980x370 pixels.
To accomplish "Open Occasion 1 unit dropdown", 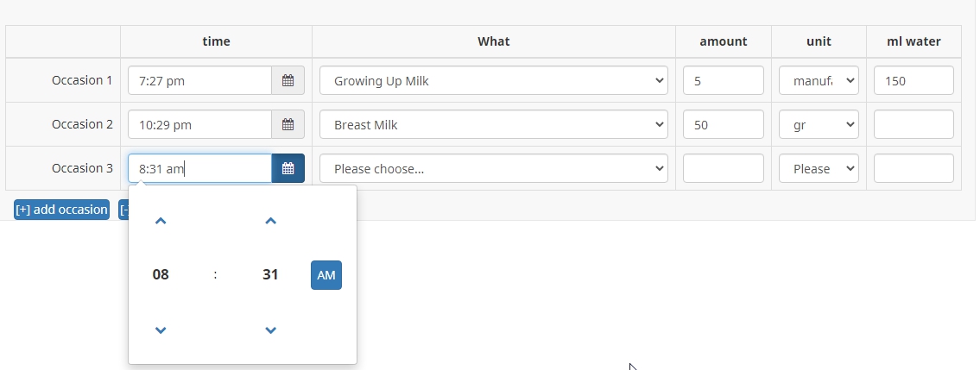I will point(819,81).
